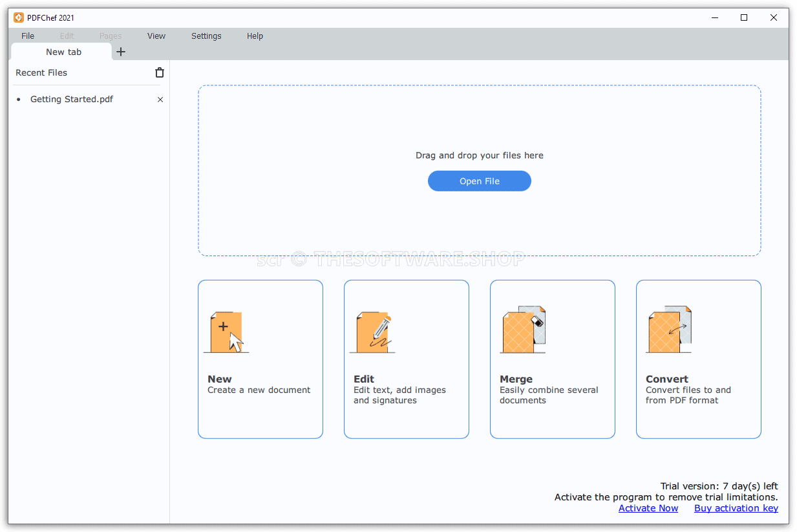Click the Edit pencil document icon

tap(372, 332)
